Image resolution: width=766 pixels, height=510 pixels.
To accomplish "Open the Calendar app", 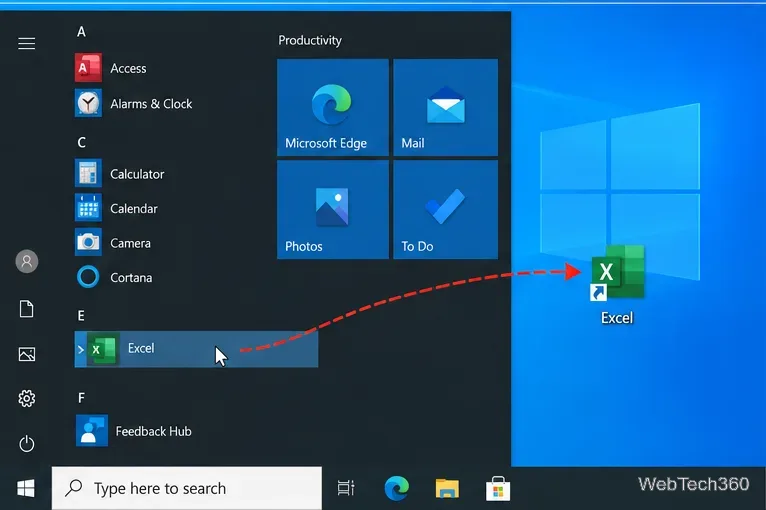I will click(116, 208).
